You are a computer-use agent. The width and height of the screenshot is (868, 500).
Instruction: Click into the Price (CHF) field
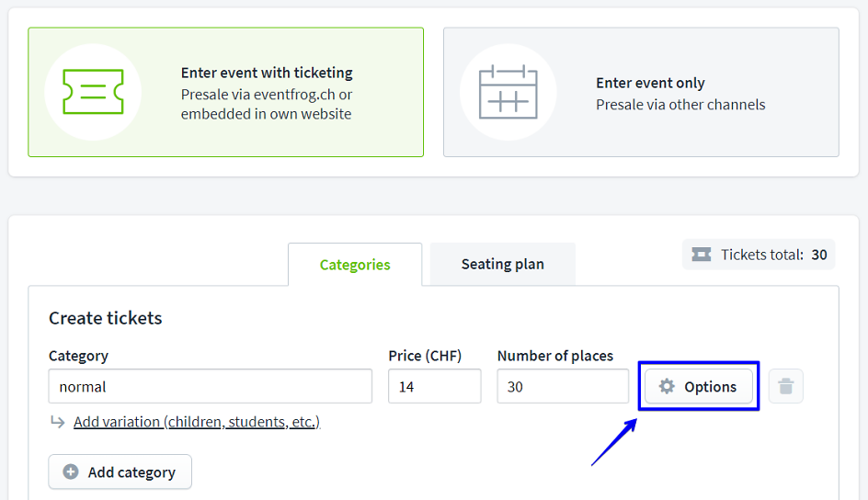click(434, 387)
